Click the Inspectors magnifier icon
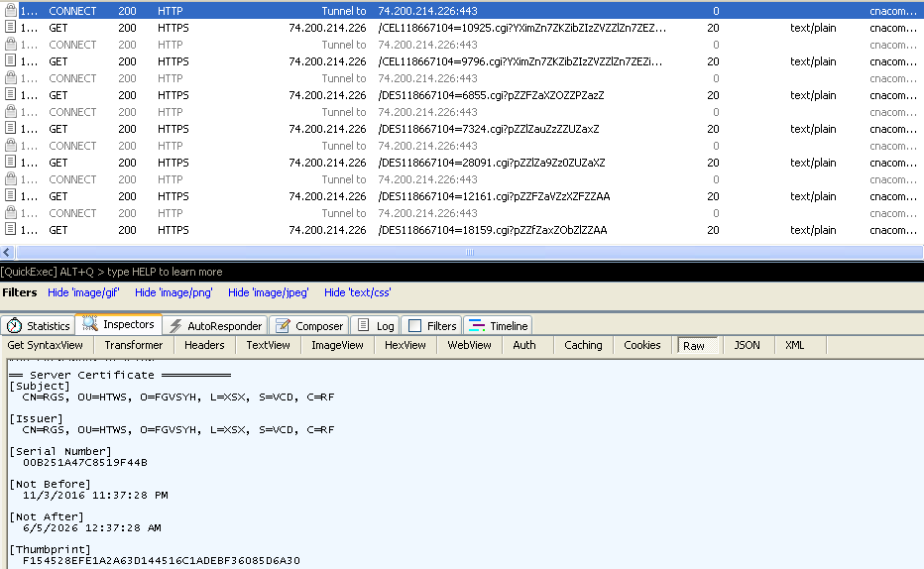Viewport: 924px width, 569px height. coord(91,324)
